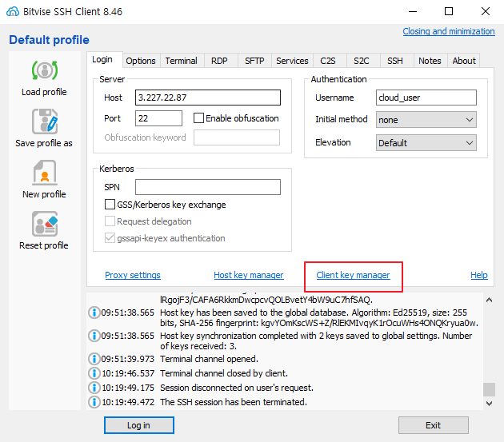Click log timestamp 10:19:46.537
Image resolution: width=504 pixels, height=442 pixels.
click(x=128, y=373)
